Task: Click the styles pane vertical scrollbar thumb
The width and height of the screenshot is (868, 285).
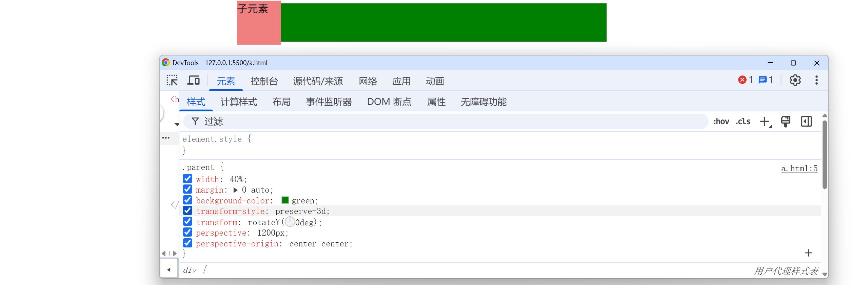Action: click(825, 154)
